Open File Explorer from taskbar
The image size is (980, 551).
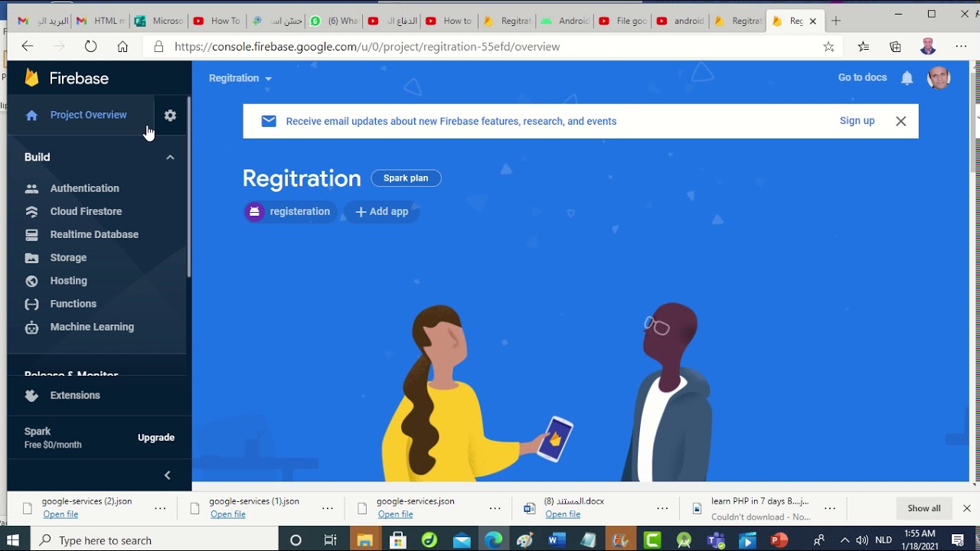point(364,540)
